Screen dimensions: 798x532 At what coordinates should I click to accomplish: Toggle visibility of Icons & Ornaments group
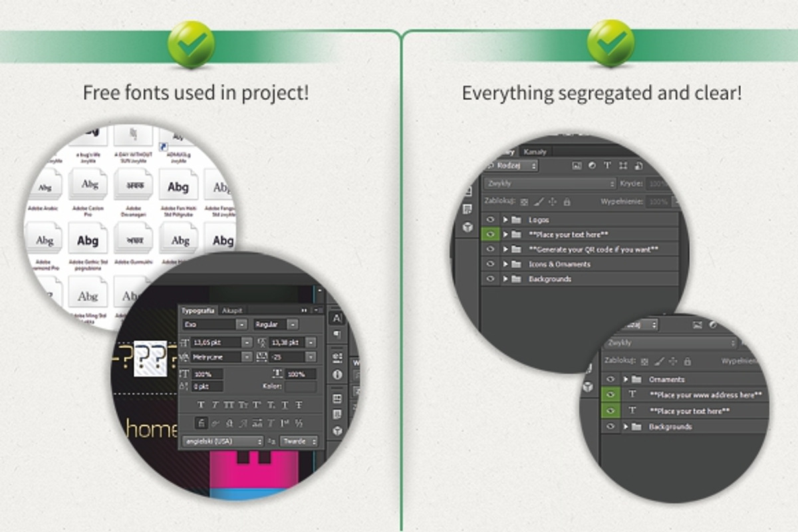click(x=491, y=264)
